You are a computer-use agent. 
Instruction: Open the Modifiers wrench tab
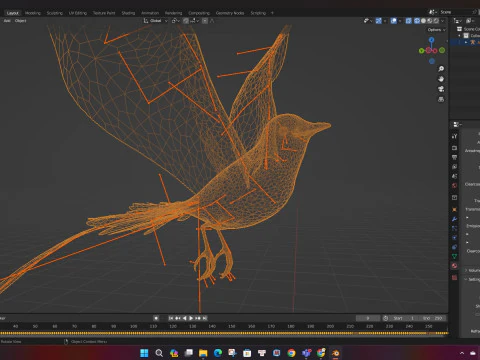(454, 219)
